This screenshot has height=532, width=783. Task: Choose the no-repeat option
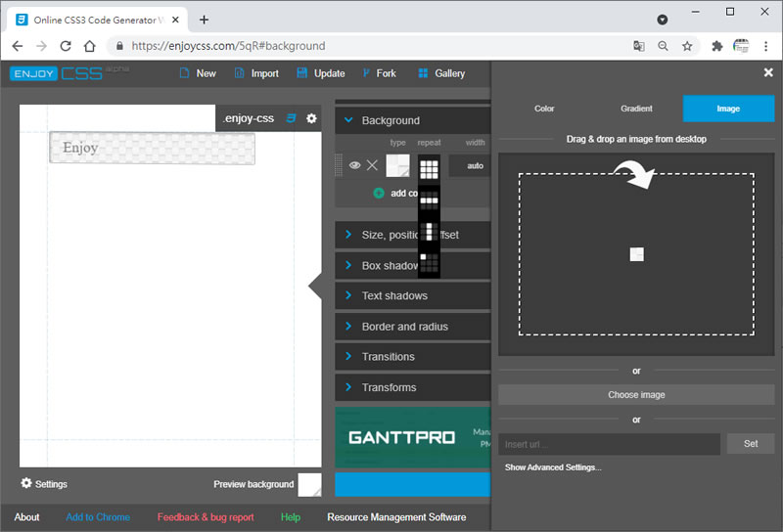pos(429,262)
